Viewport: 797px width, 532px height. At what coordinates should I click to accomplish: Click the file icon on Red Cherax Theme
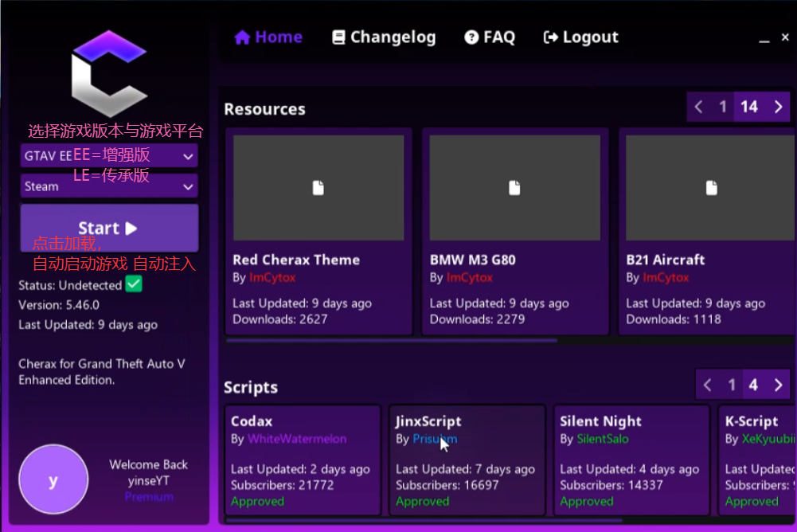pos(318,188)
